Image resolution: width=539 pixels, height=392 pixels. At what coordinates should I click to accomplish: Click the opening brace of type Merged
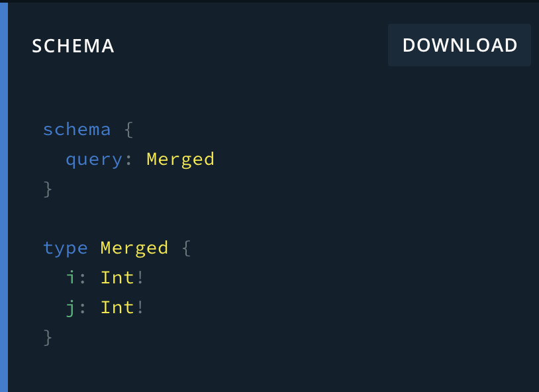pos(187,248)
